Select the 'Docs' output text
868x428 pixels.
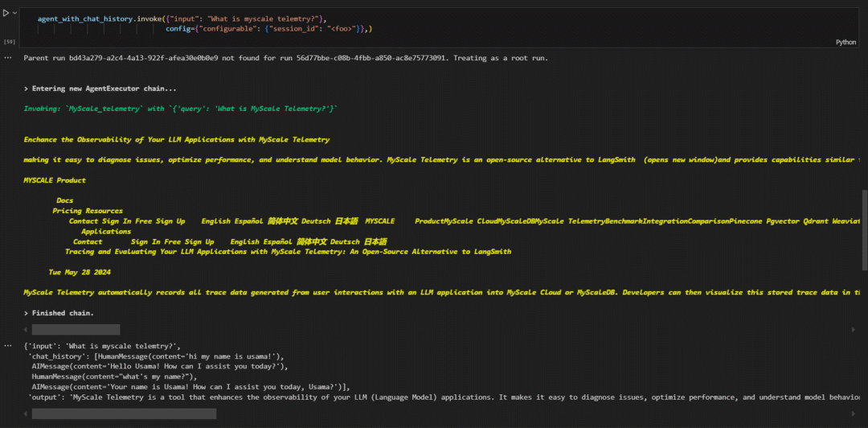[x=65, y=200]
